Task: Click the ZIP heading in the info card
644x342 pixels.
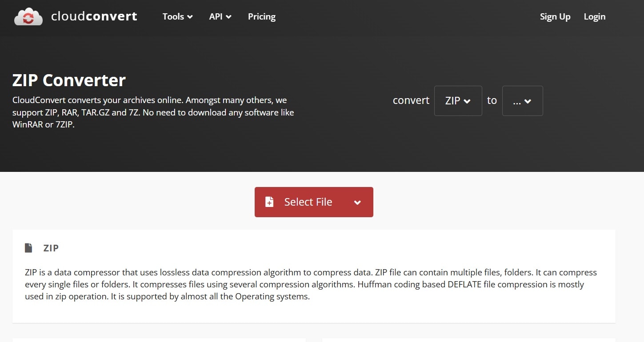Action: coord(51,248)
